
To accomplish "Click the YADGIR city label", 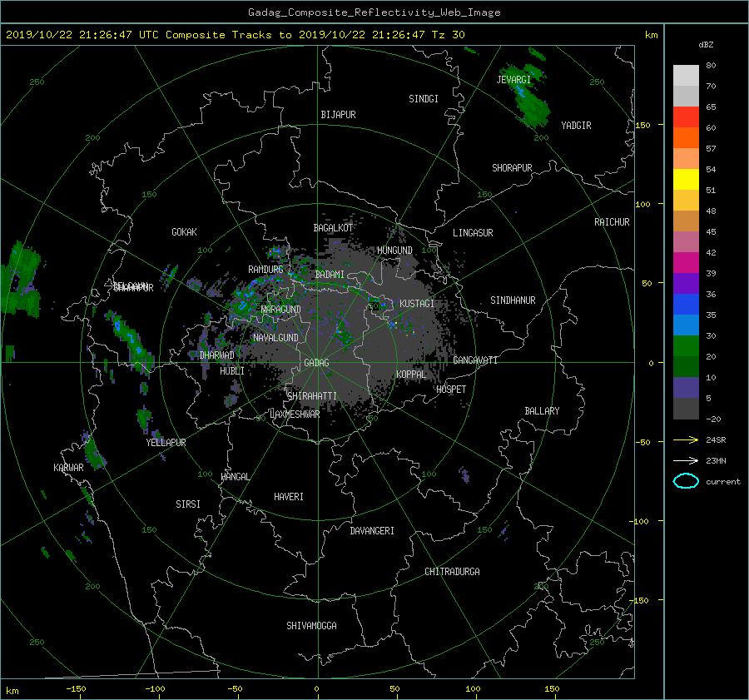I will [576, 126].
